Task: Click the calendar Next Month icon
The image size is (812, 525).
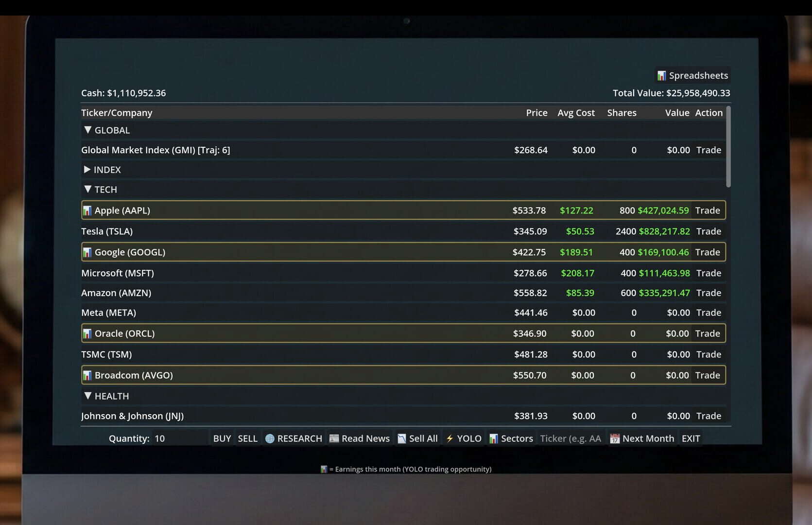Action: [x=614, y=438]
